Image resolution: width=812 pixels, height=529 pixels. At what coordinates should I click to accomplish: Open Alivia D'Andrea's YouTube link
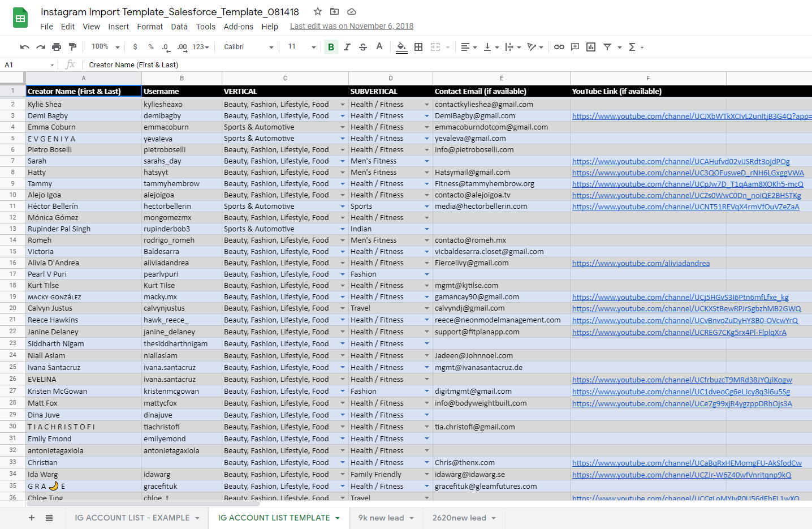641,263
